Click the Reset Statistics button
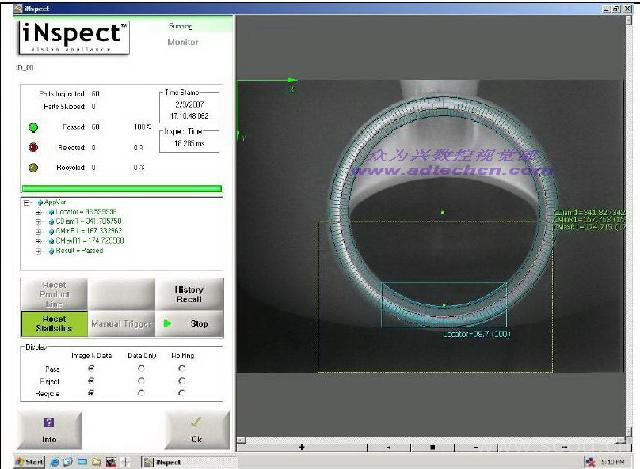Image resolution: width=640 pixels, height=469 pixels. coord(54,324)
